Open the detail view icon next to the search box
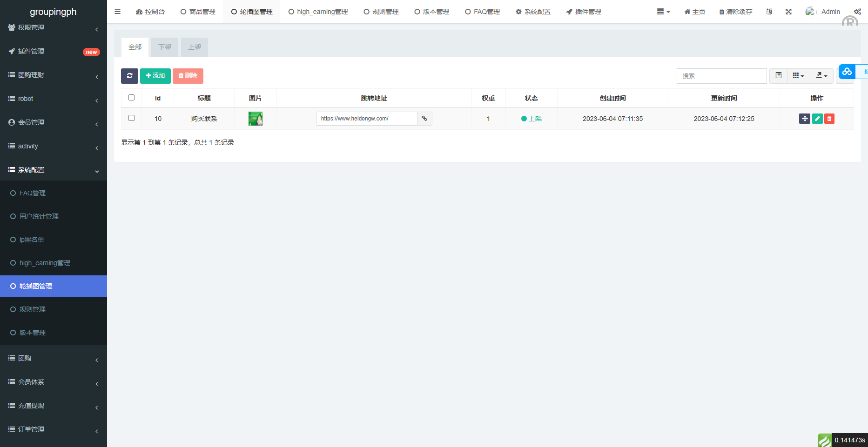Screen dimensions: 868x447 click(778, 75)
